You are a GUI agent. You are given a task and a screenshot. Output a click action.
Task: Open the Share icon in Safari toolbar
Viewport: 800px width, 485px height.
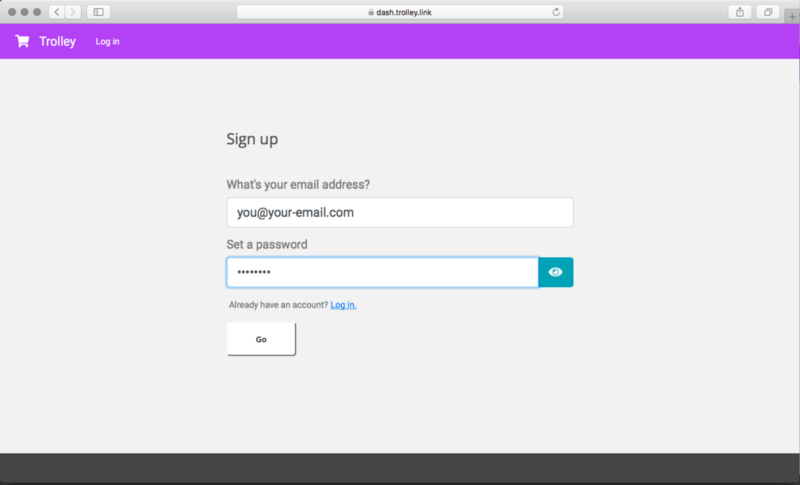pyautogui.click(x=740, y=12)
